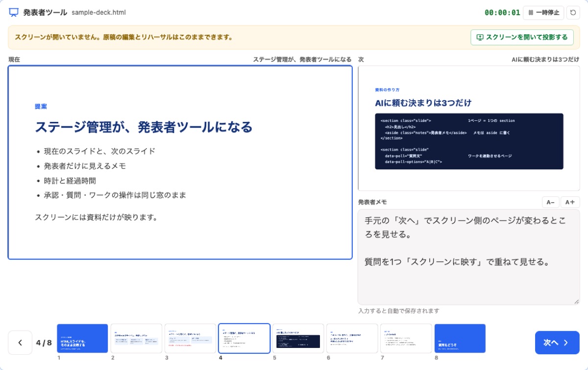Pause the timer with 一時停止 button
The image size is (588, 370).
[543, 13]
